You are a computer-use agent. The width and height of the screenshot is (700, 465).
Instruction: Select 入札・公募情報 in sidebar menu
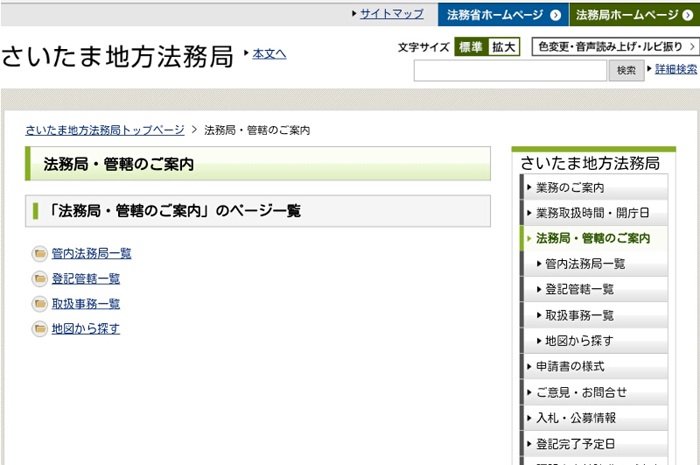click(x=594, y=418)
